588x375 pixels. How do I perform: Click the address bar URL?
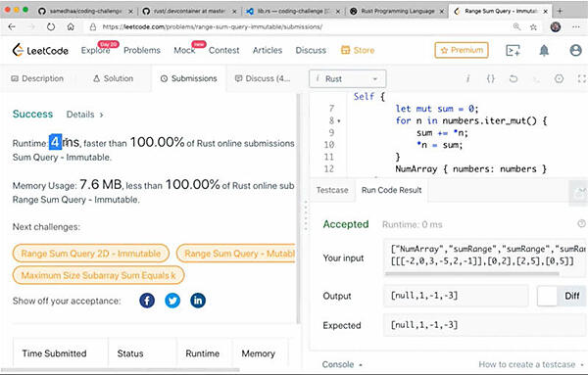pos(213,27)
